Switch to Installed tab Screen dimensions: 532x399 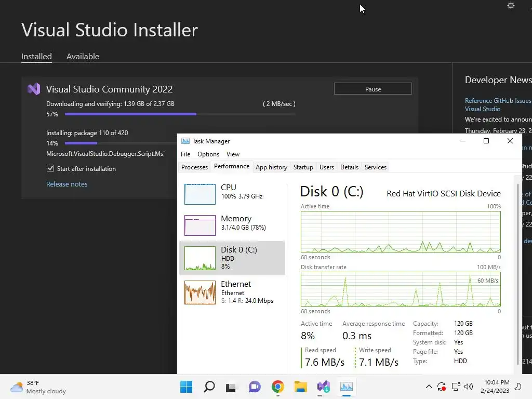[37, 56]
